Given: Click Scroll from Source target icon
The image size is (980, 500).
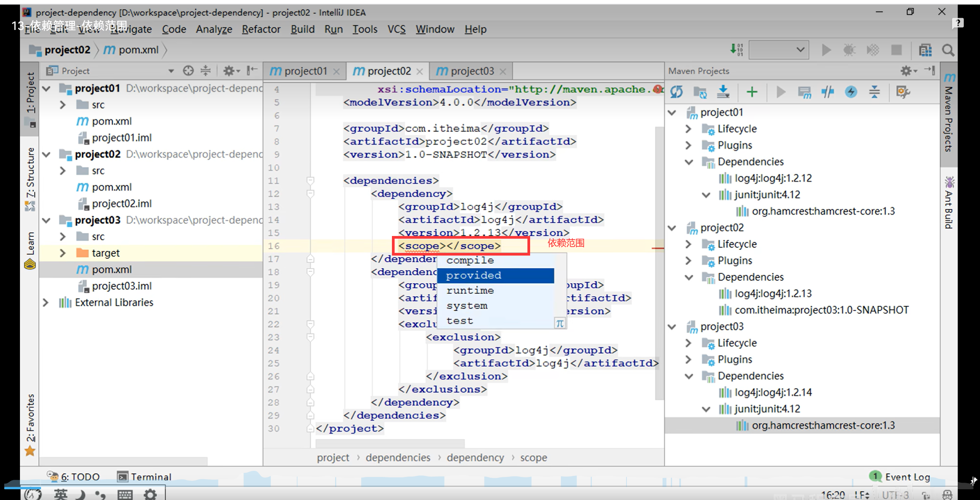Looking at the screenshot, I should point(188,71).
